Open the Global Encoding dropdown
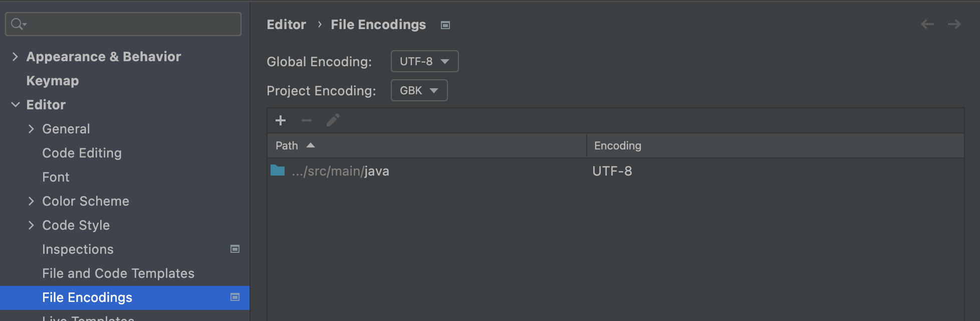 (424, 61)
